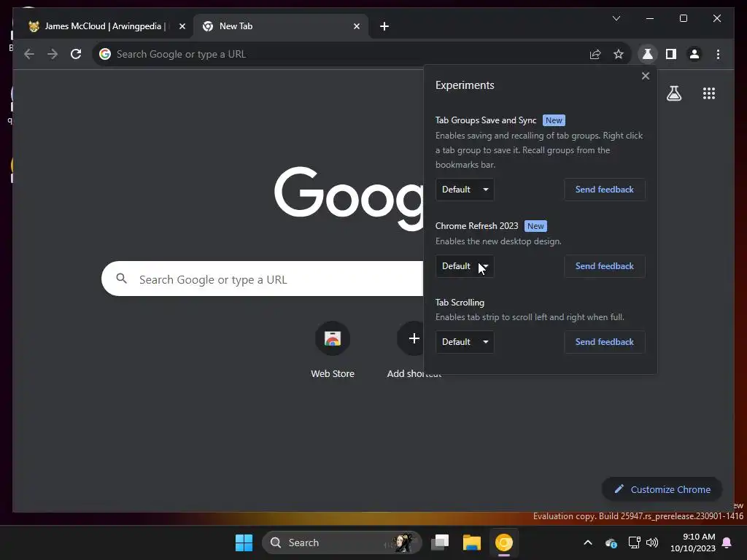This screenshot has height=560, width=747.
Task: Click the Google apps grid icon
Action: [709, 93]
